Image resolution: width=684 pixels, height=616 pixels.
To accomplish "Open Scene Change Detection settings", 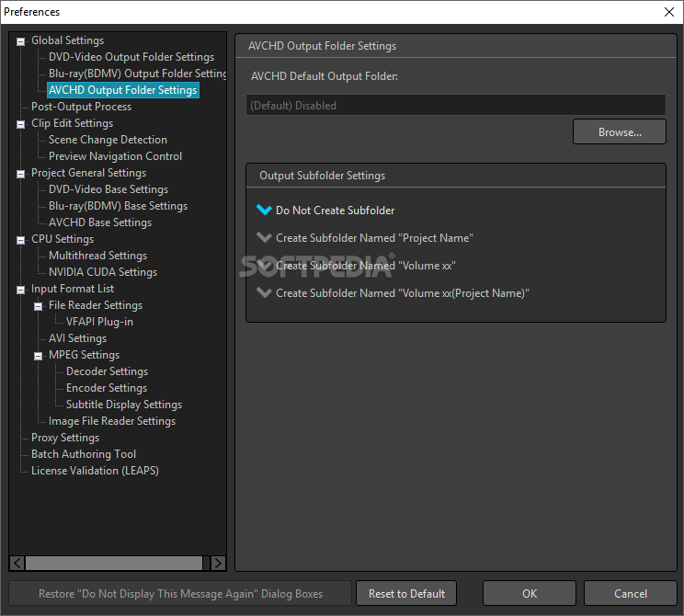I will point(108,140).
